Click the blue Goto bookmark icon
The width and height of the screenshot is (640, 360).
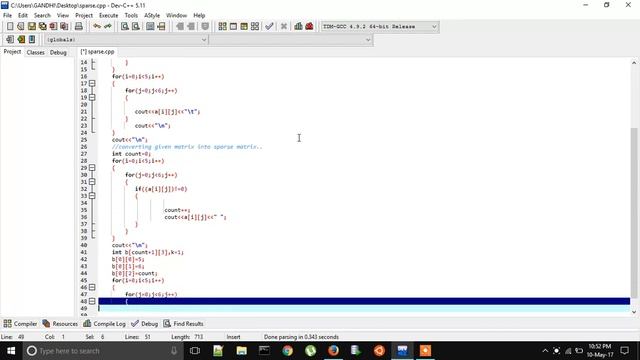click(32, 40)
